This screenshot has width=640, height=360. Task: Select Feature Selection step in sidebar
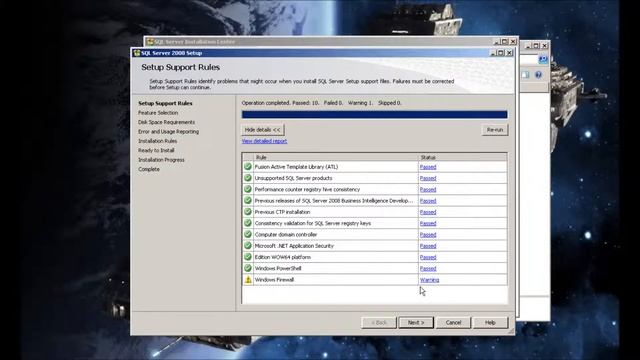tap(158, 113)
